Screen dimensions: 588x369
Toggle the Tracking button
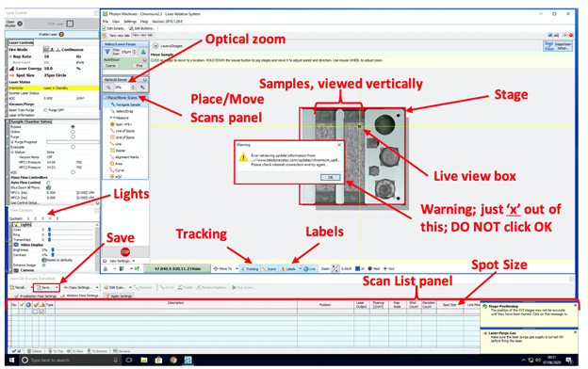(250, 268)
